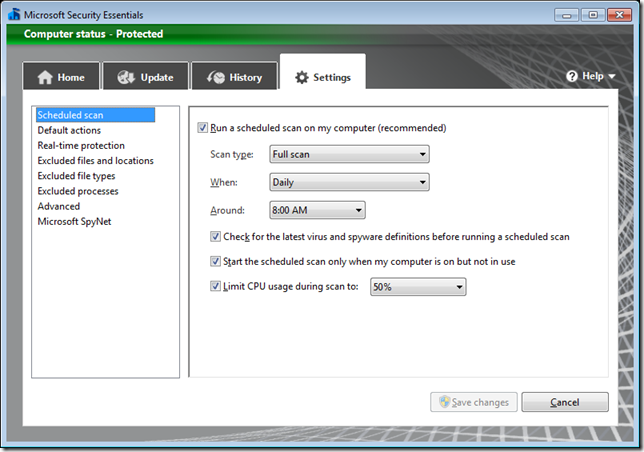Uncheck Run a scheduled scan checkbox
The height and width of the screenshot is (452, 644).
[x=204, y=128]
